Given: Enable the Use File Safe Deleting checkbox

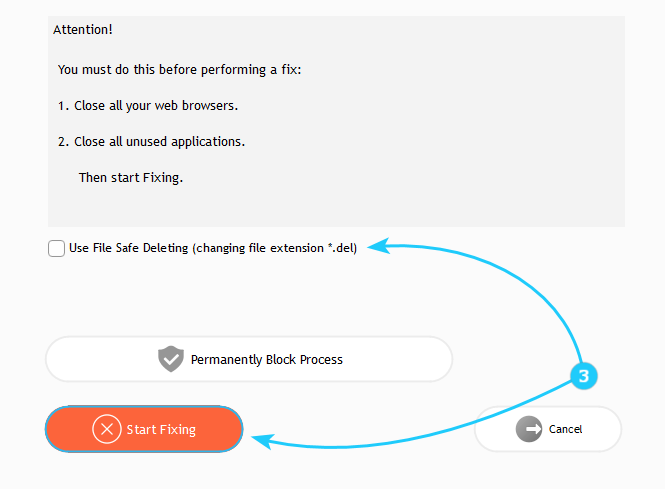Looking at the screenshot, I should coord(57,248).
